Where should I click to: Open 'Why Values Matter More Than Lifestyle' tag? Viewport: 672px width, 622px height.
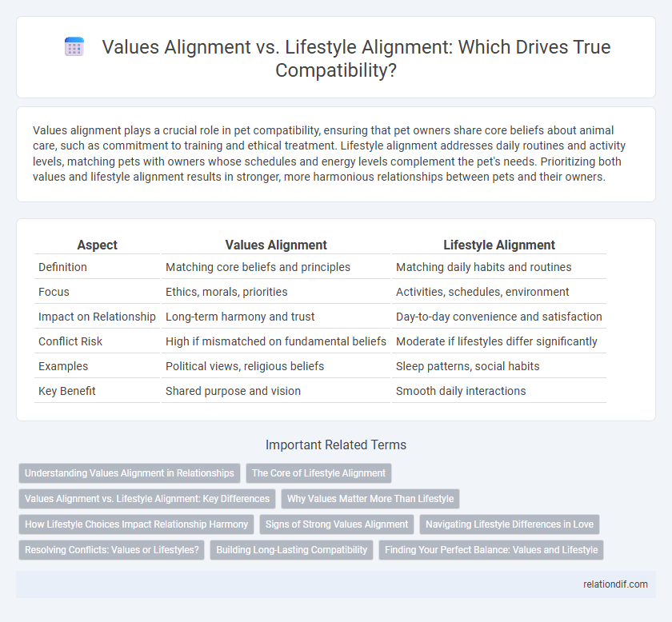pyautogui.click(x=370, y=499)
